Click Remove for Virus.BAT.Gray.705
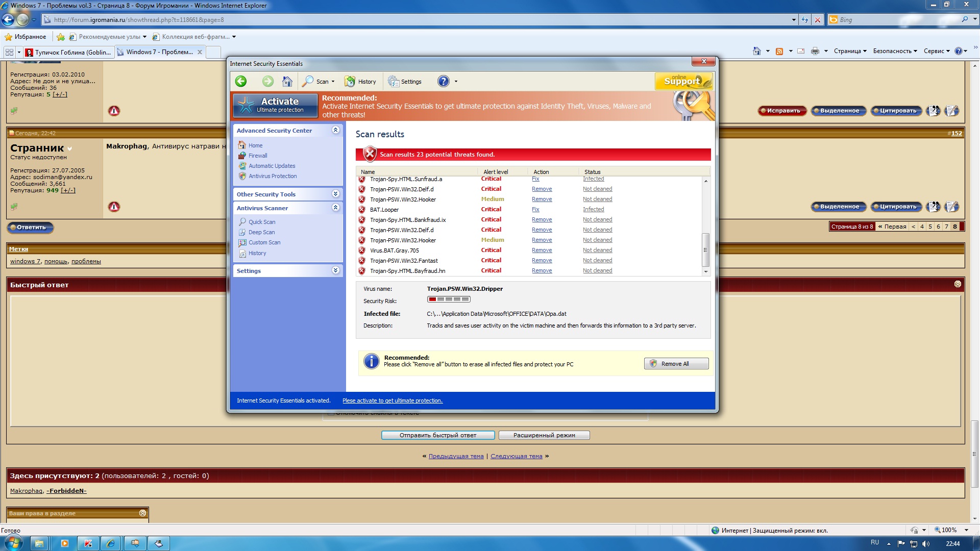Viewport: 980px width, 551px height. [542, 250]
